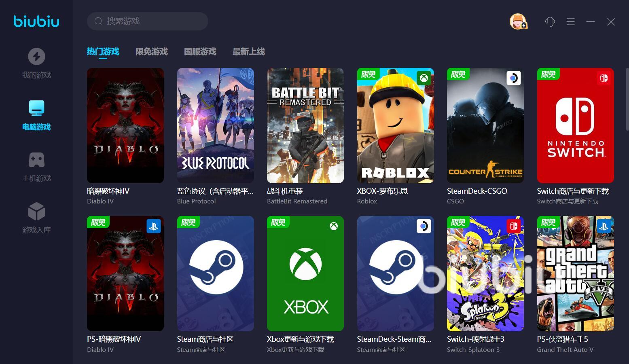Click the vertical scrollbar on the right

coord(627,99)
